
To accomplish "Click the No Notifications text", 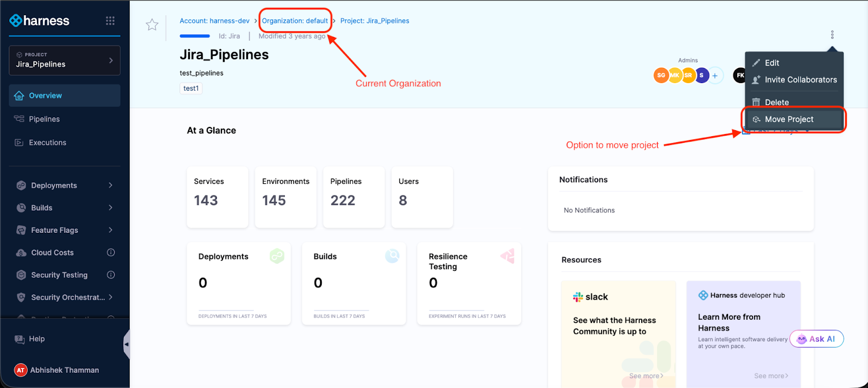I will tap(589, 211).
